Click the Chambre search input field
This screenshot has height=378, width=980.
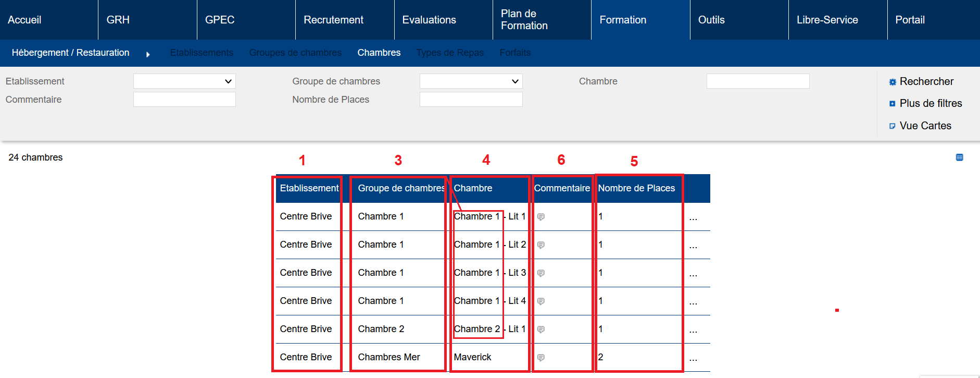(x=758, y=81)
